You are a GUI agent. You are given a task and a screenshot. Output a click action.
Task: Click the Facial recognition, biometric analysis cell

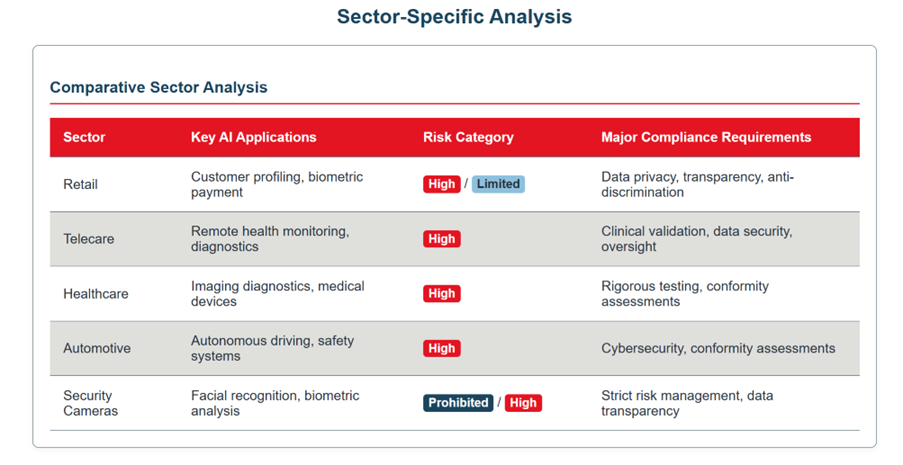tap(275, 403)
